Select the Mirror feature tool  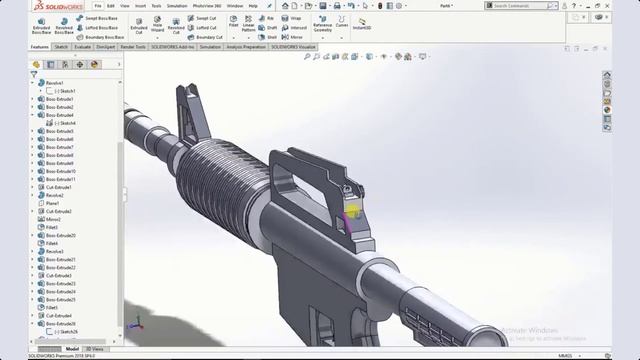click(292, 37)
